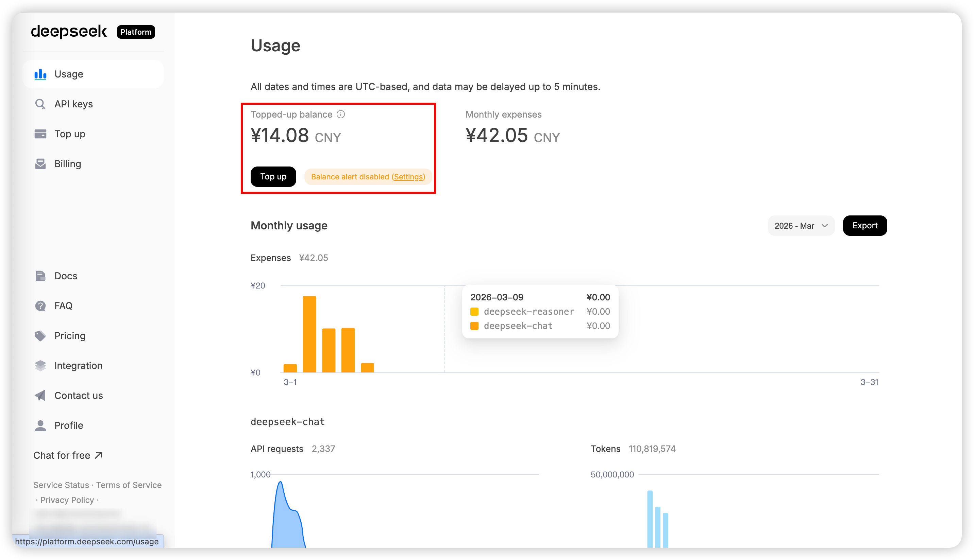
Task: Export the monthly usage data
Action: pos(864,226)
